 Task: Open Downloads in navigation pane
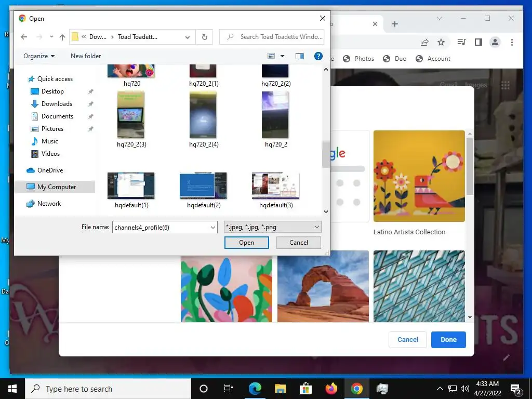(57, 104)
